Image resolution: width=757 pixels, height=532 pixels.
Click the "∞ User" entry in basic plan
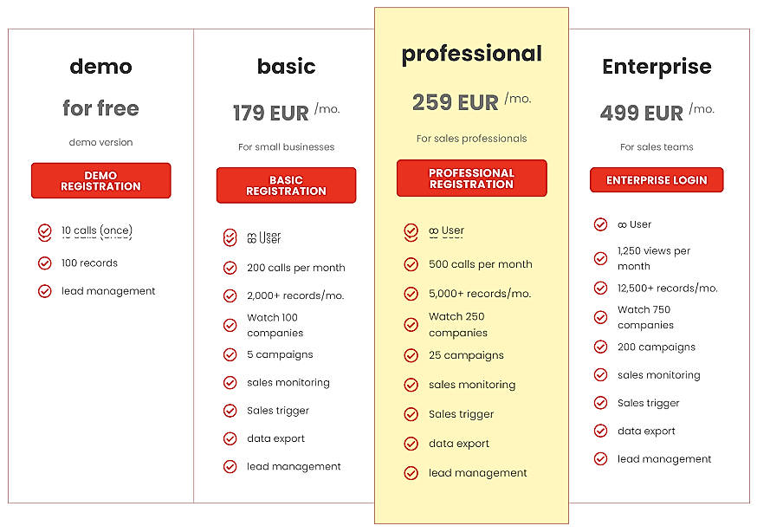(x=261, y=237)
